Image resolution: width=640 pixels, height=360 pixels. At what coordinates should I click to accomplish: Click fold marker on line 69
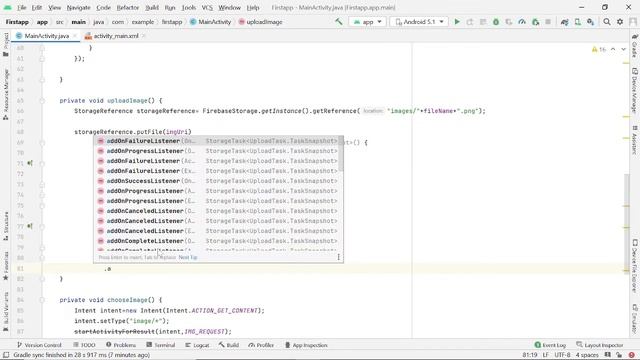(x=42, y=142)
